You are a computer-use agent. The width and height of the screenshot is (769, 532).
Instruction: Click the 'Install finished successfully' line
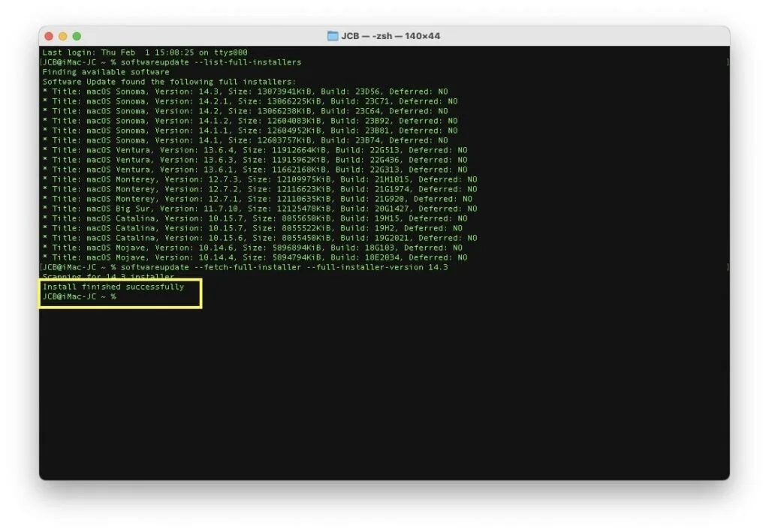tap(113, 287)
